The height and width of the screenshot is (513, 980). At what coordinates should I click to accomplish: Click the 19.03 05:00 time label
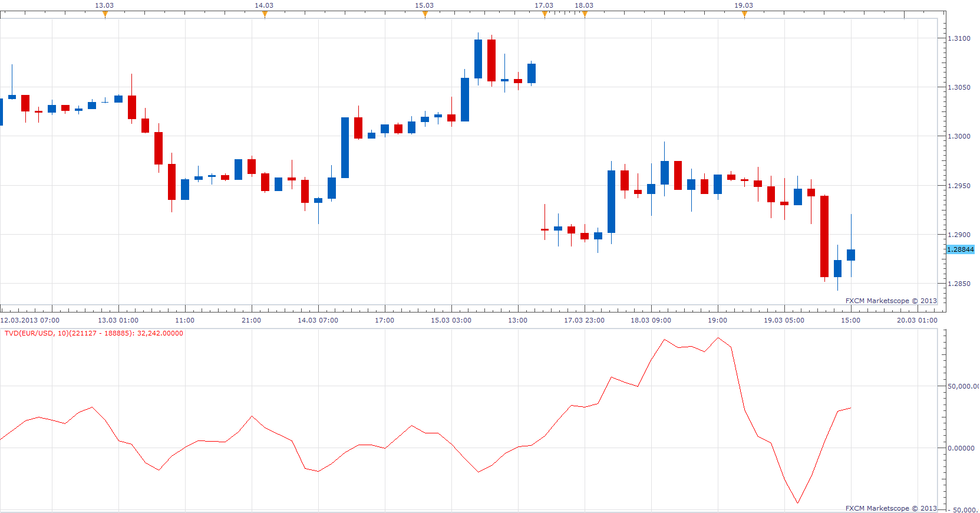pyautogui.click(x=784, y=320)
